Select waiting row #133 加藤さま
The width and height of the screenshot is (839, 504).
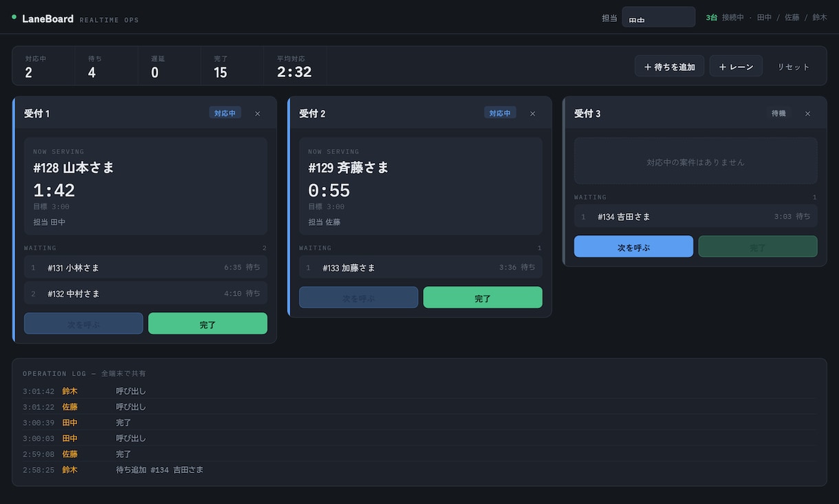(421, 267)
